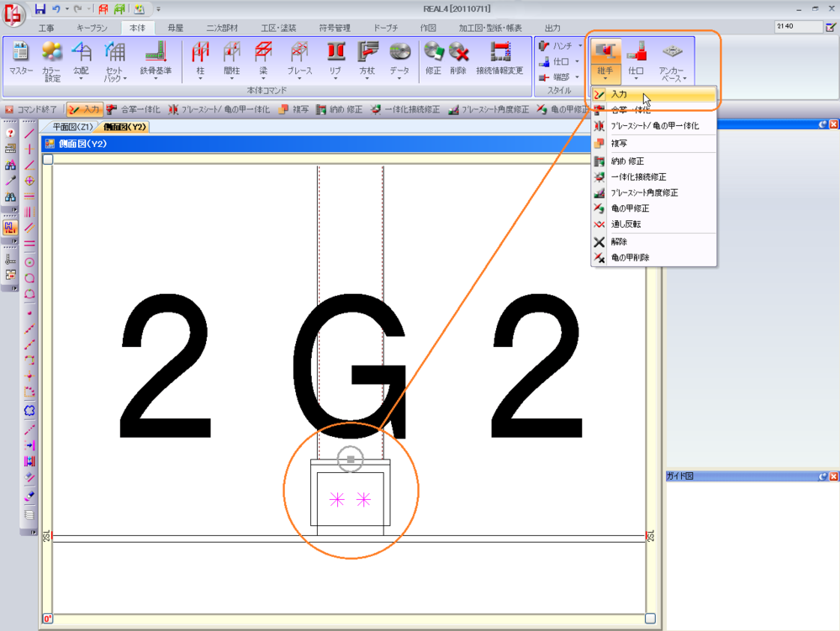Expand dropdown arrow under 梁 button
The image size is (840, 631).
coord(263,79)
